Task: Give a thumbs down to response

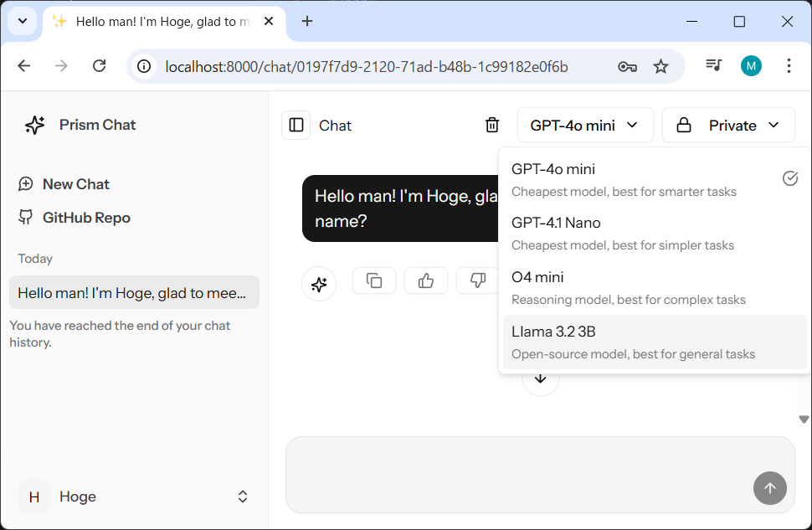Action: coord(477,280)
